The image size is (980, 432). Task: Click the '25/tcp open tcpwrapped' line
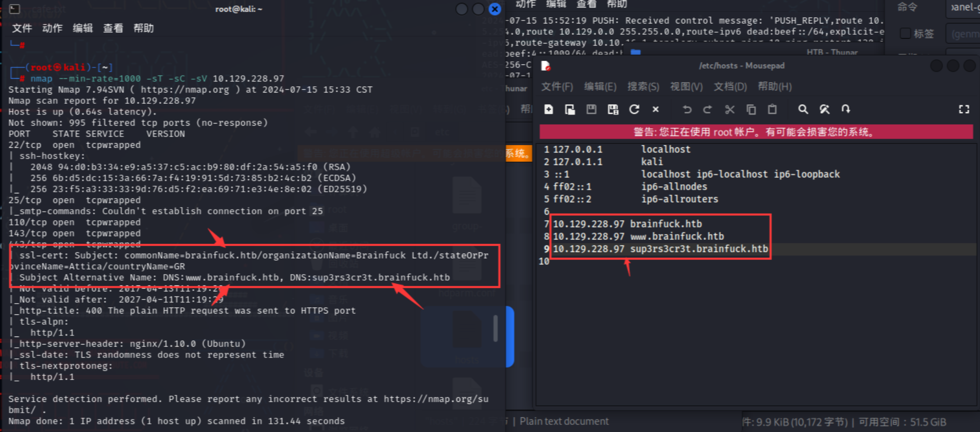pyautogui.click(x=74, y=201)
